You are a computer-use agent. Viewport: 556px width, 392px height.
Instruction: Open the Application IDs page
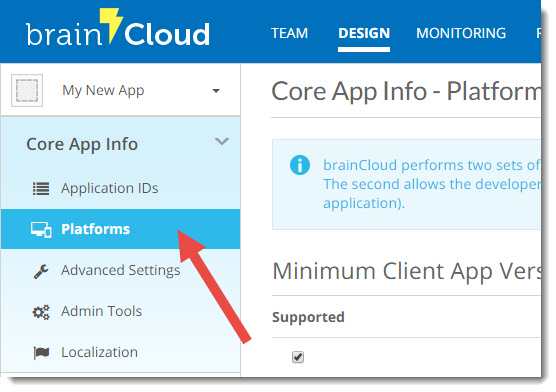[x=110, y=188]
